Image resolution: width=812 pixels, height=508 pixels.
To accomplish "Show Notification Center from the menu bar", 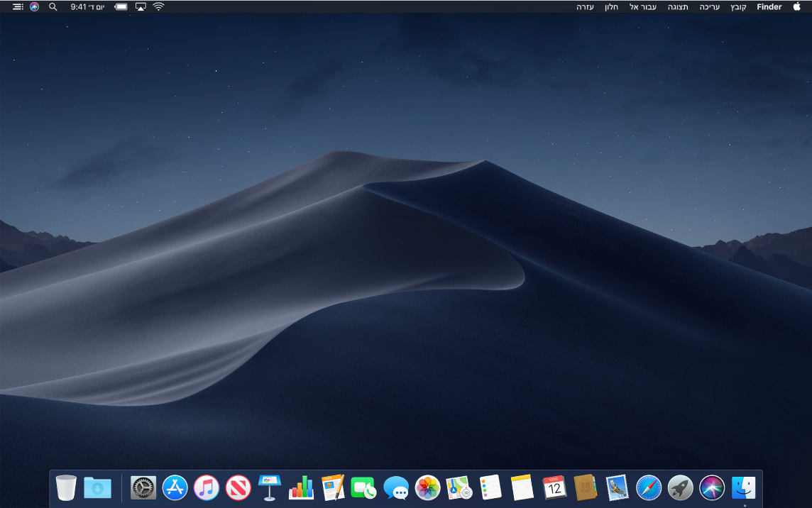I will click(x=18, y=6).
